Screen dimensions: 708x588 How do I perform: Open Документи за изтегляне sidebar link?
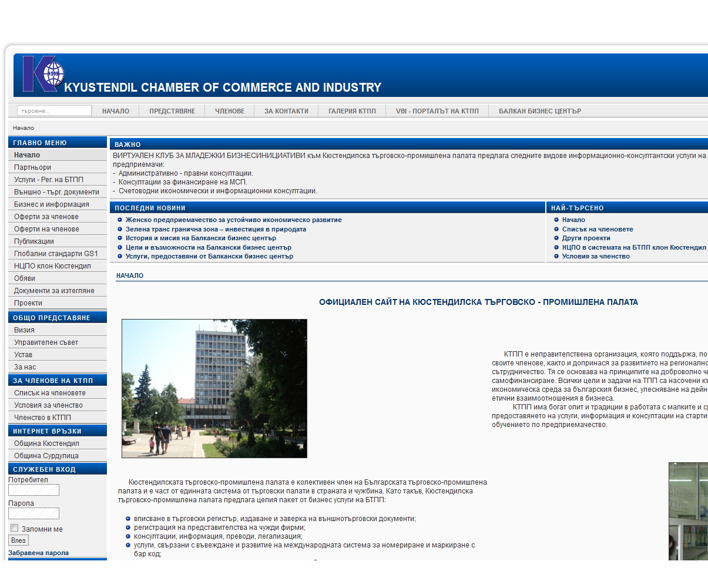tap(58, 291)
